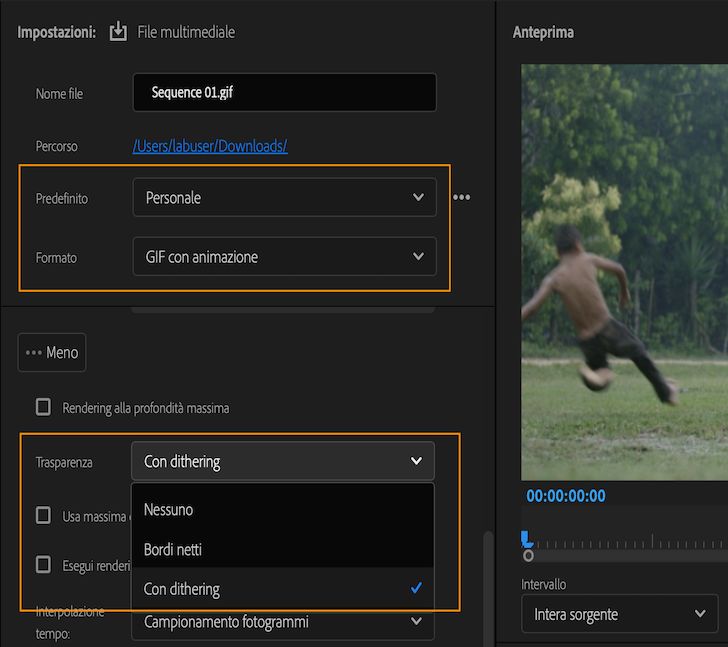
Task: Collapse the Trasparenza dropdown
Action: pyautogui.click(x=283, y=461)
